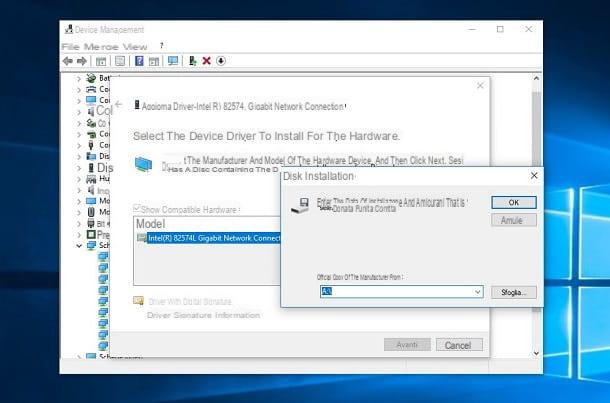Toggle the action pane toolbar icon
The image size is (610, 403).
point(154,61)
